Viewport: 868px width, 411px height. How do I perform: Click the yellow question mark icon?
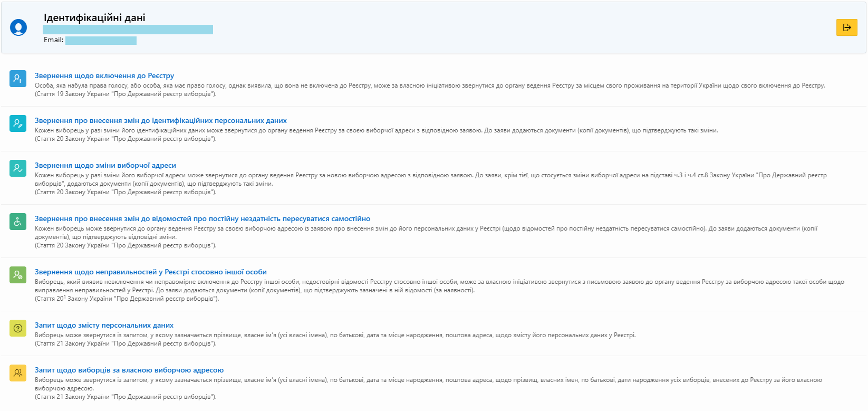[x=18, y=328]
